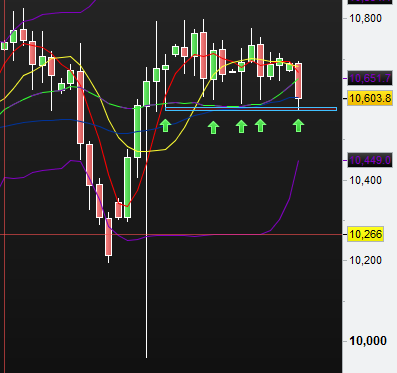
Task: Click the 10,651.7 purple price label
Action: (x=370, y=78)
